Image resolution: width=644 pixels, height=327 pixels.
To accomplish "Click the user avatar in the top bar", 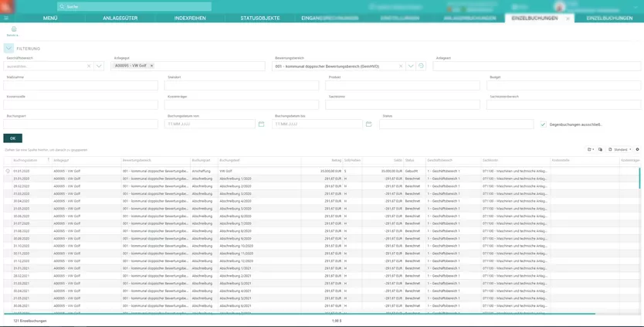I will point(559,6).
